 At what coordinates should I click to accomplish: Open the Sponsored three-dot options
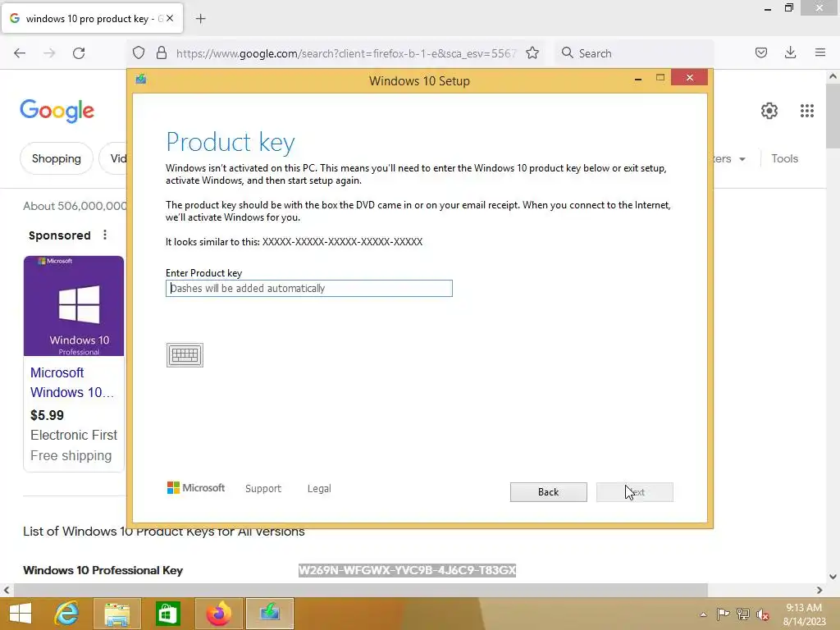[x=105, y=235]
